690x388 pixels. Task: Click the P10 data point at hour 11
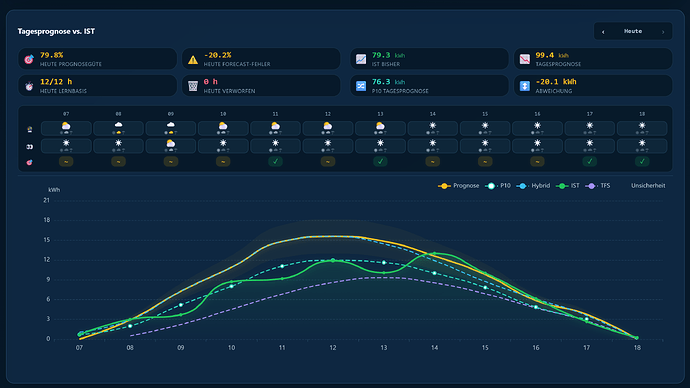pos(282,266)
